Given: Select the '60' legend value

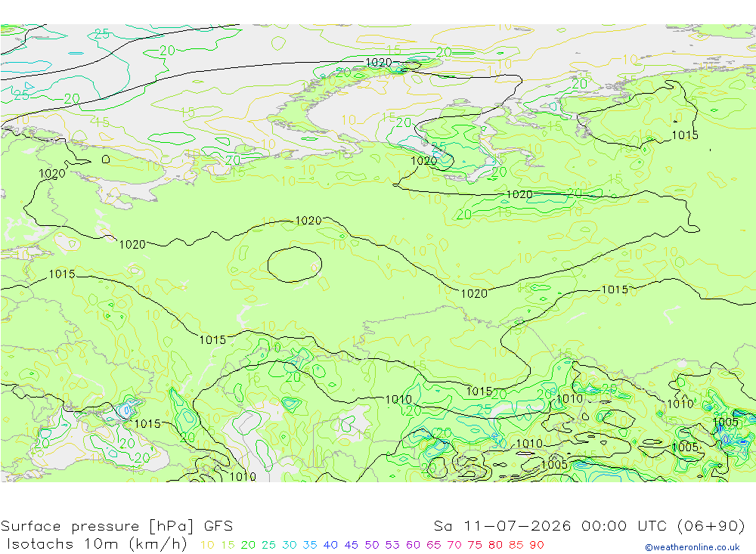Looking at the screenshot, I should pos(413,546).
